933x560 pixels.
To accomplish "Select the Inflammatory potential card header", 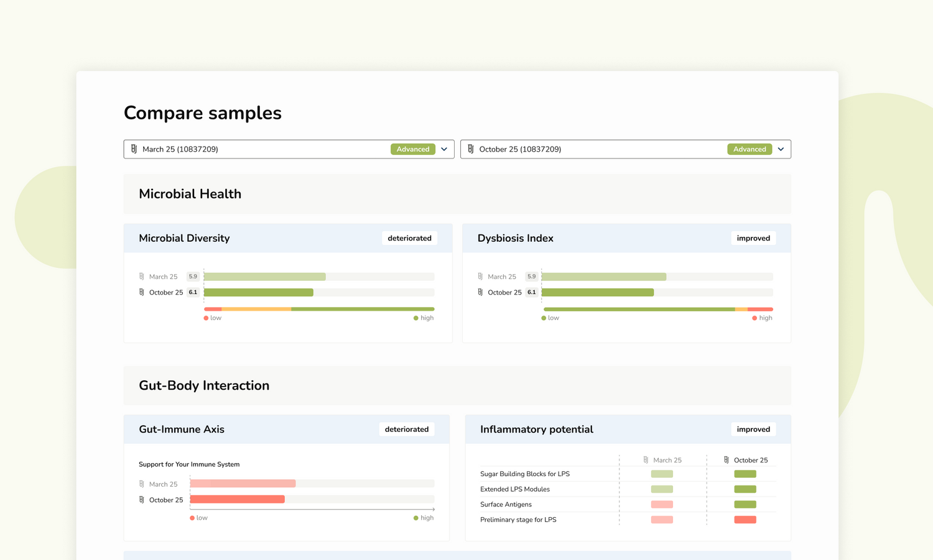I will [536, 429].
